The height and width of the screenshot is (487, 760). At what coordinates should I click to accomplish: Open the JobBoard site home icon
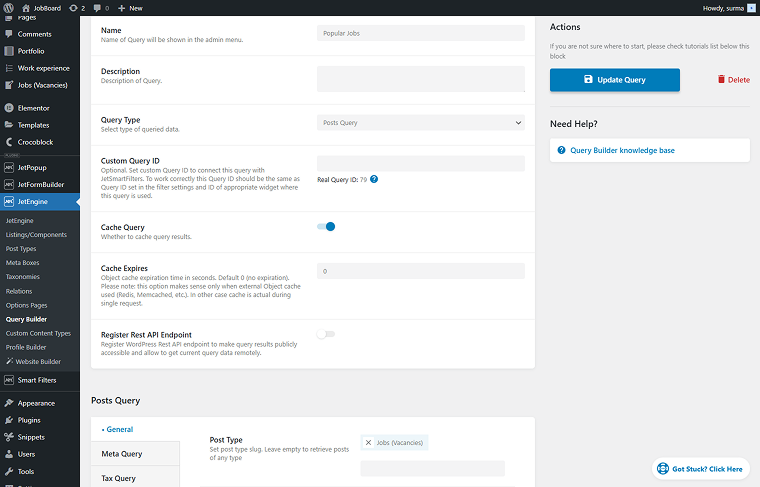click(26, 8)
